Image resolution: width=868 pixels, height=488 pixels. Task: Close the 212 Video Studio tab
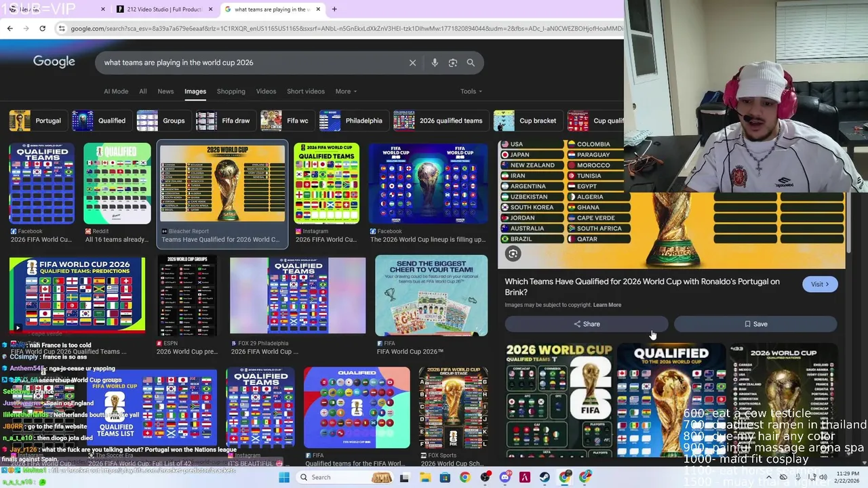point(211,9)
